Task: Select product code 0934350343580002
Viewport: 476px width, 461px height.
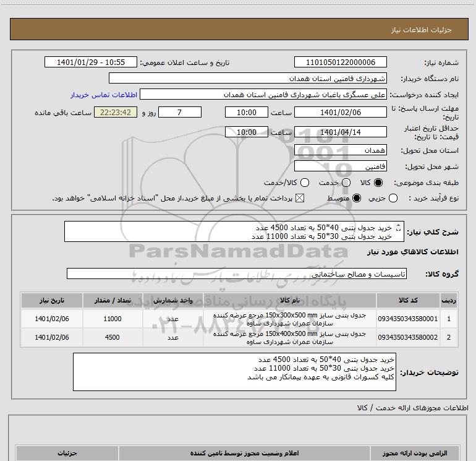Action: coord(408,337)
